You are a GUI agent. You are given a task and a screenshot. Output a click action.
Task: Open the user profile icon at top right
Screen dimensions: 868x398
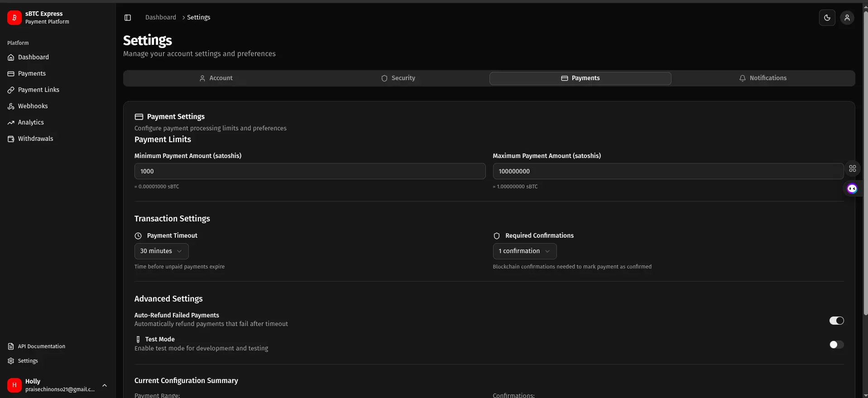(847, 18)
